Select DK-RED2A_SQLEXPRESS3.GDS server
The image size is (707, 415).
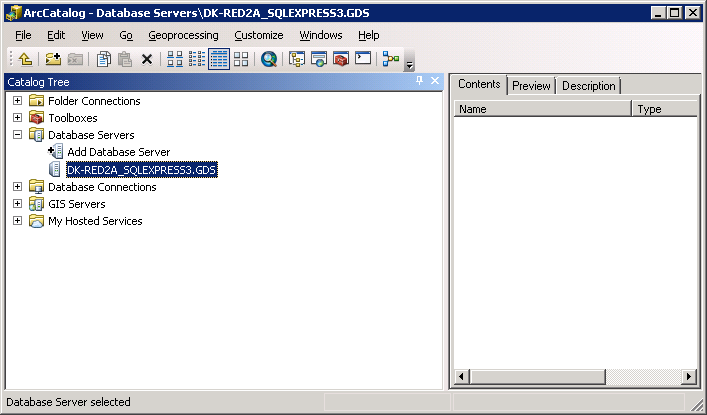click(x=142, y=170)
